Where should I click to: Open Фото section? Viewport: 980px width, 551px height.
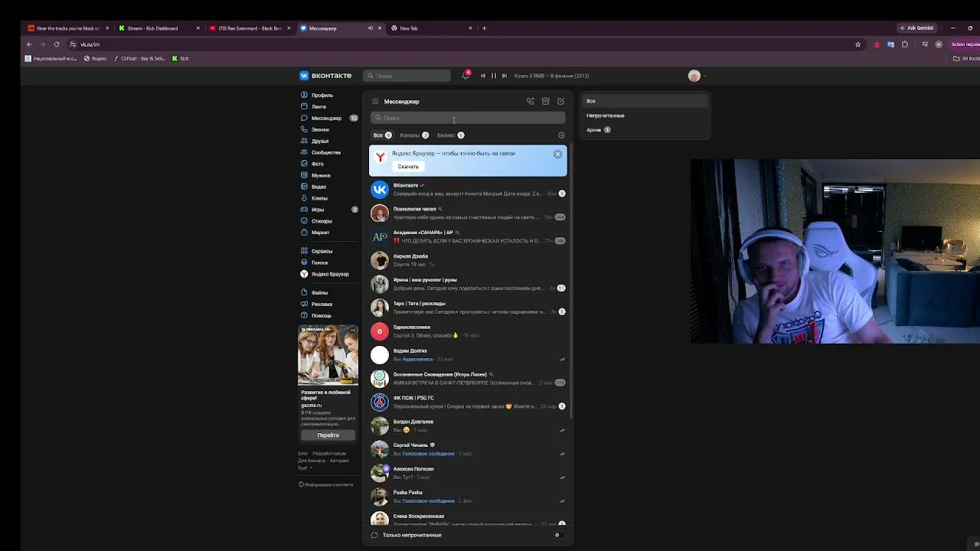[x=317, y=165]
